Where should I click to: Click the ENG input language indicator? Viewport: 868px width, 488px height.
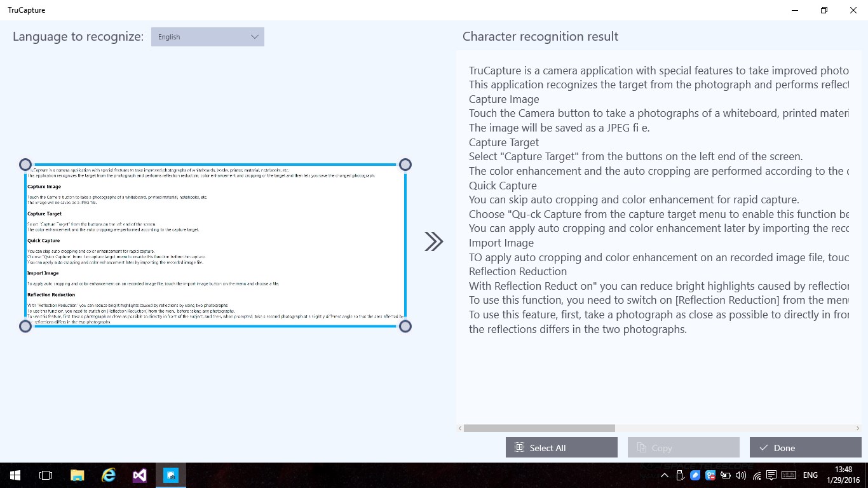pyautogui.click(x=810, y=475)
